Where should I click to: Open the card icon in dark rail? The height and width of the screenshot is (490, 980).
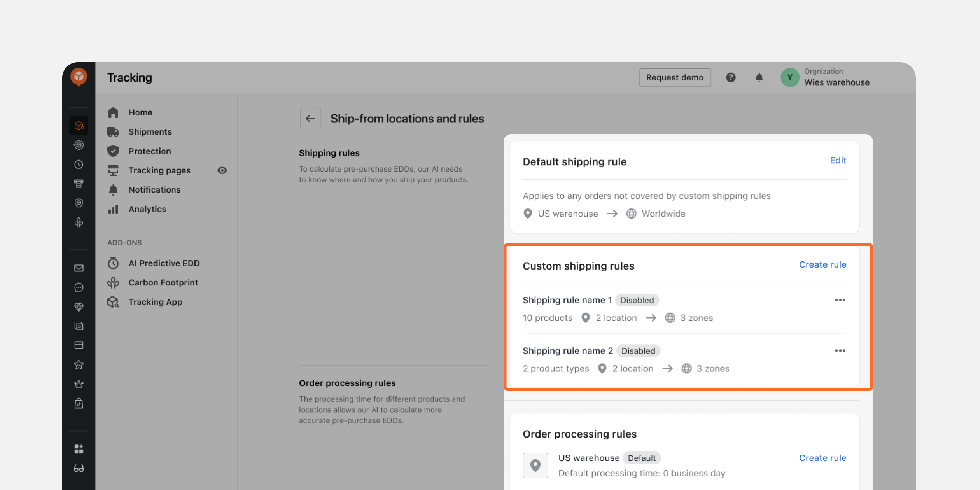pyautogui.click(x=79, y=345)
